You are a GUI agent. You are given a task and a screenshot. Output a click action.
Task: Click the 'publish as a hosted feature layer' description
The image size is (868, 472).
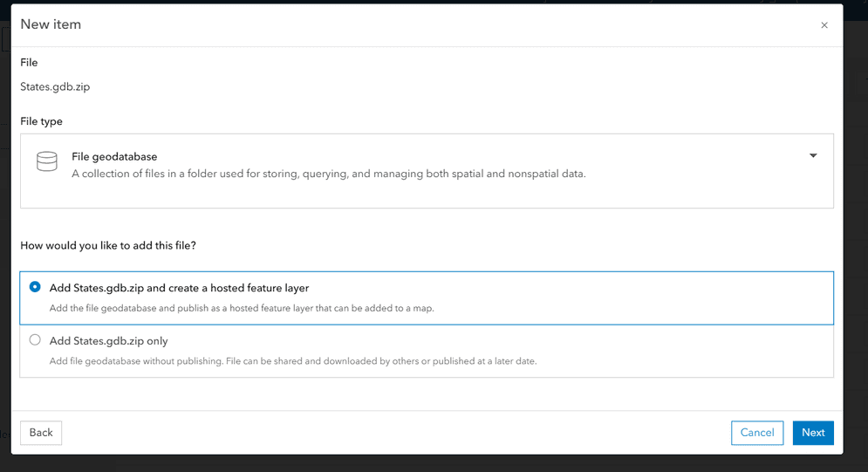(x=242, y=308)
